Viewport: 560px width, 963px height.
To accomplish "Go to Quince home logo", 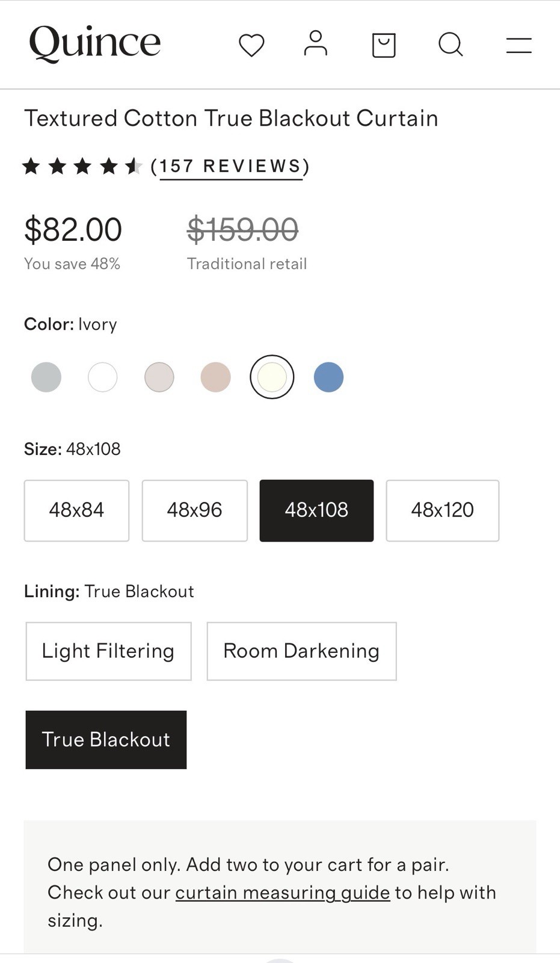I will (95, 43).
